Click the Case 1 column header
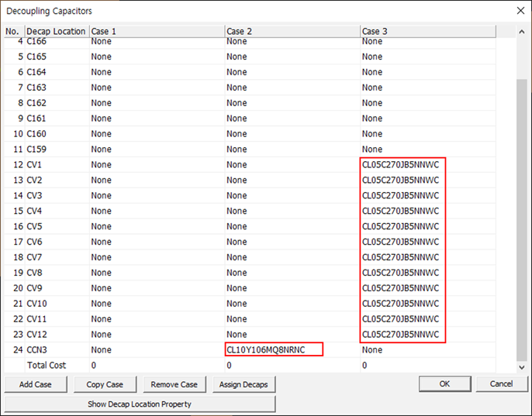 (x=155, y=31)
